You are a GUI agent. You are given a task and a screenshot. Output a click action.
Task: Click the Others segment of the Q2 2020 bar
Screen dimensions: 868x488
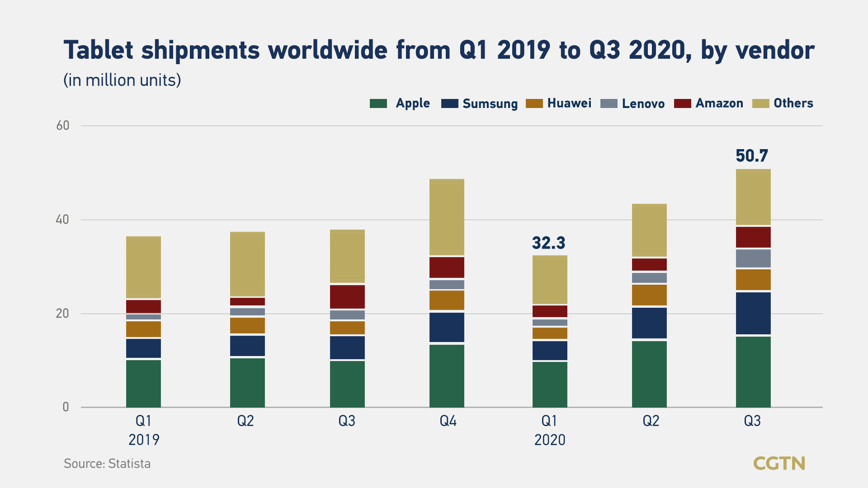tap(649, 230)
